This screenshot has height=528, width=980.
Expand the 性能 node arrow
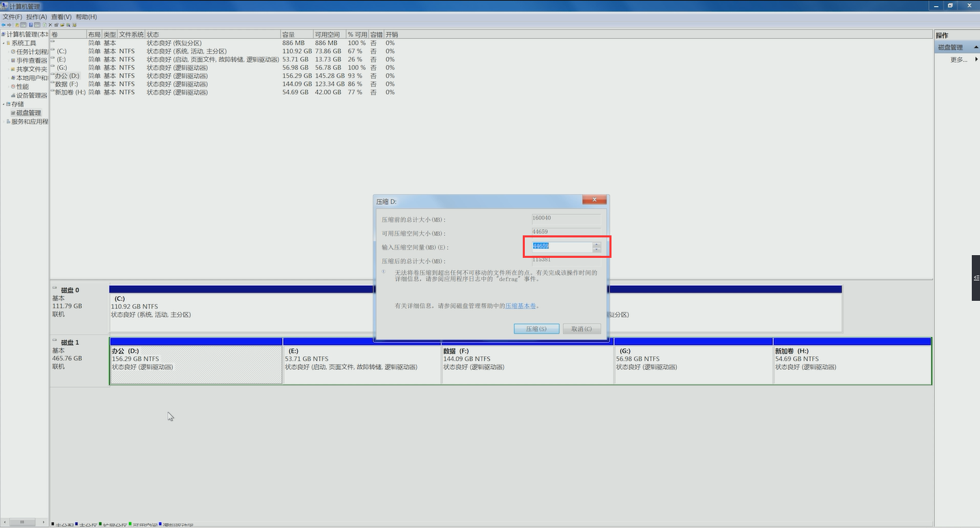tap(8, 87)
